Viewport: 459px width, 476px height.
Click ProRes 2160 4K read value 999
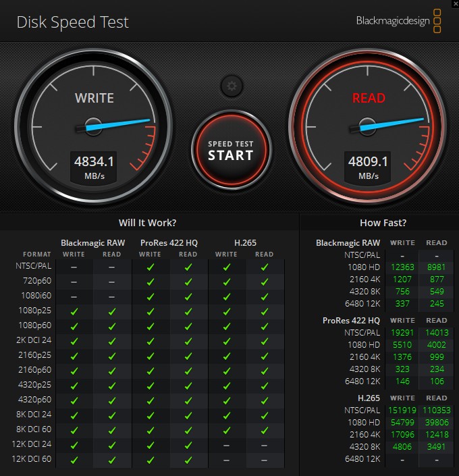click(x=437, y=357)
